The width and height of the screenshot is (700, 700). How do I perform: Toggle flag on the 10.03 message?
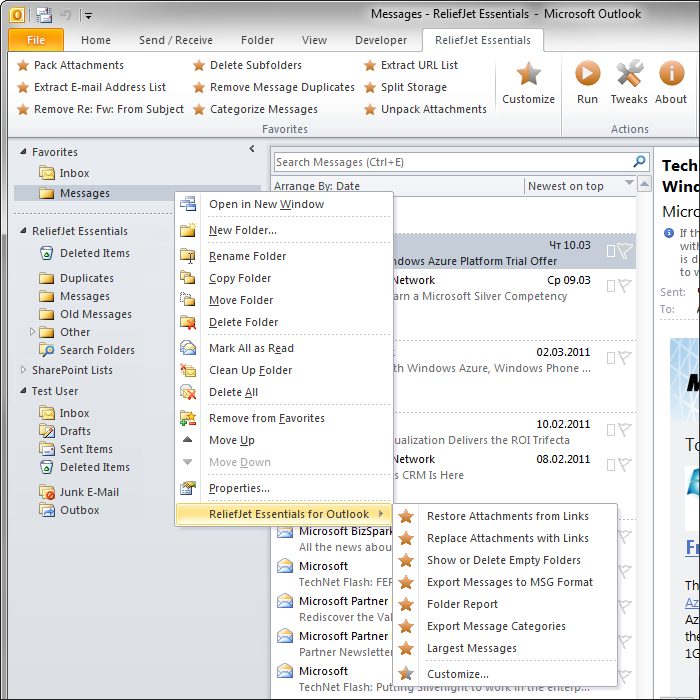click(x=625, y=250)
